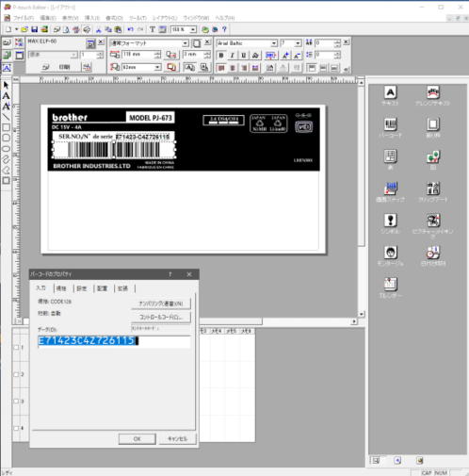Click the Numbering button in barcode dialog
Viewport: 469px width, 476px height.
[161, 304]
